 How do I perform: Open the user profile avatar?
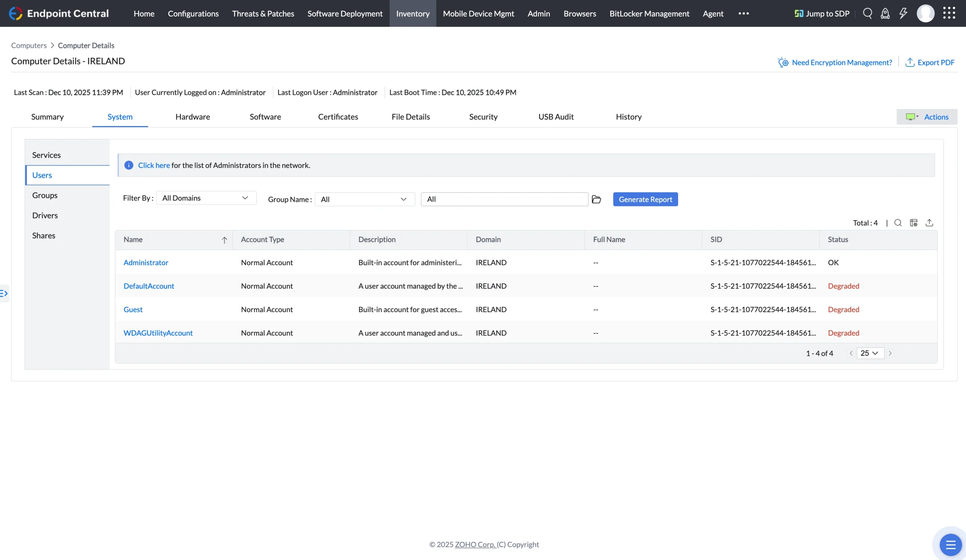925,14
